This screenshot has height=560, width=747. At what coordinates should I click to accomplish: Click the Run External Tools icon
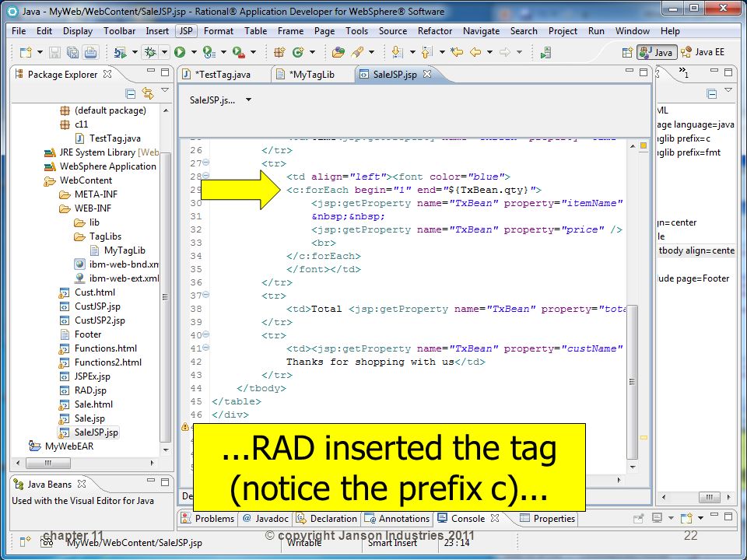pos(238,52)
